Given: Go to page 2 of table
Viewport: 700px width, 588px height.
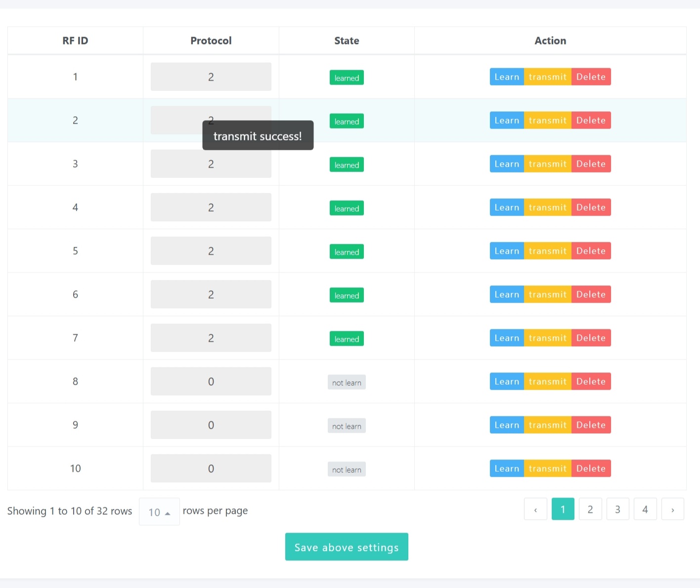Looking at the screenshot, I should (590, 509).
